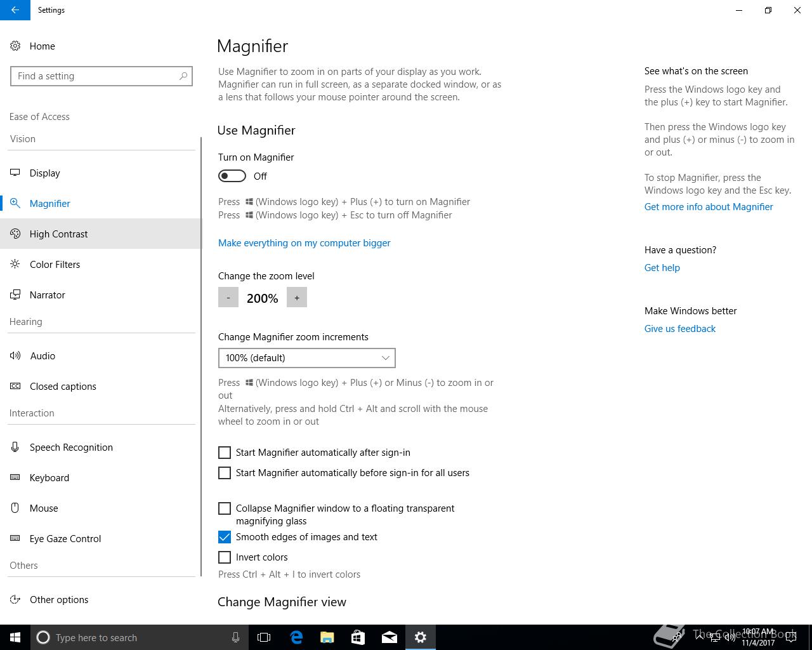
Task: Open Get more info about Magnifier link
Action: 709,207
